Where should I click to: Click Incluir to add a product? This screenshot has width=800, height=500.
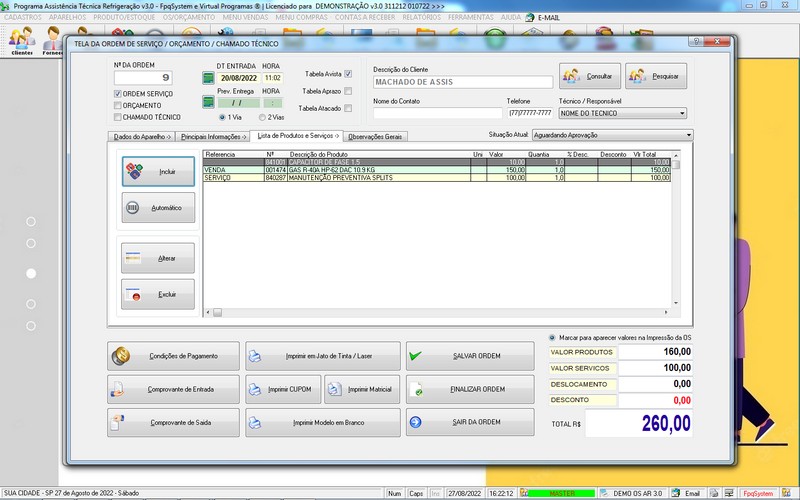[158, 171]
